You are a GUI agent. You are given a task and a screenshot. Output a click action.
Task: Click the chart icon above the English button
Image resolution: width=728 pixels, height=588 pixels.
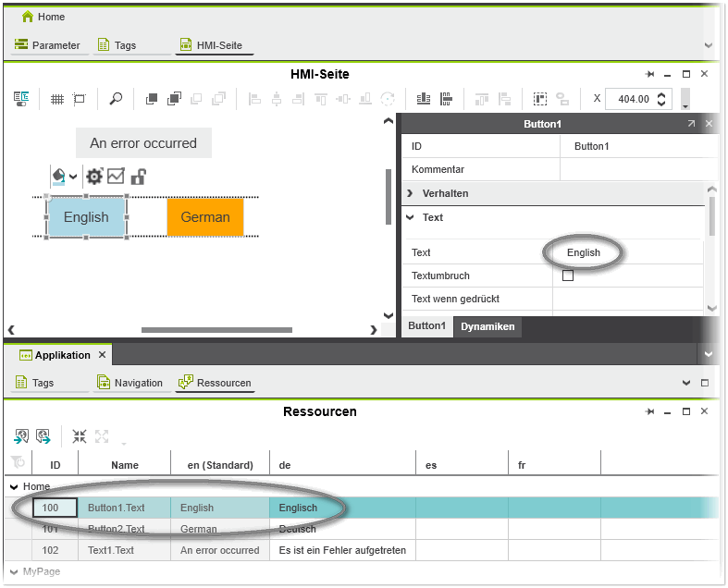click(x=116, y=177)
